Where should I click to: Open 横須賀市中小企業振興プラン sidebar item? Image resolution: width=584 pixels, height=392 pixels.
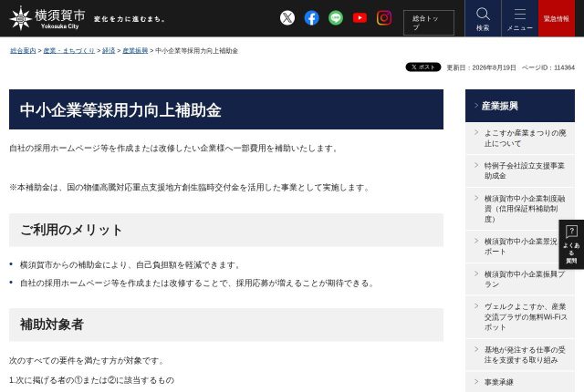[x=520, y=279]
